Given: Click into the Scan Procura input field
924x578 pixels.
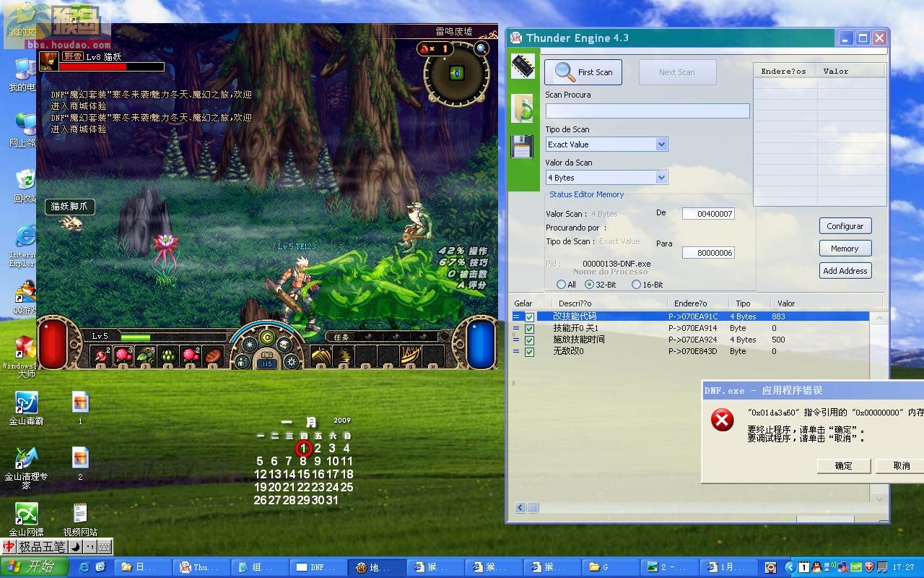Looking at the screenshot, I should [x=648, y=111].
